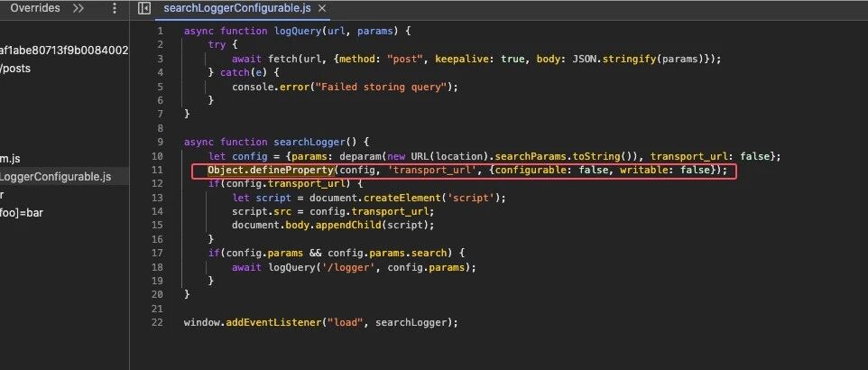Click the logQuery function name on line 1

tap(298, 31)
